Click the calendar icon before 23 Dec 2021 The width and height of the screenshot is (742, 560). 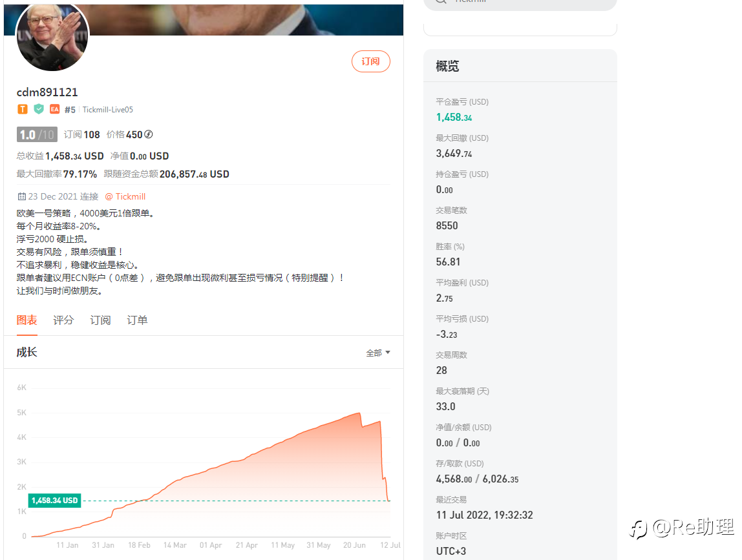(x=22, y=196)
